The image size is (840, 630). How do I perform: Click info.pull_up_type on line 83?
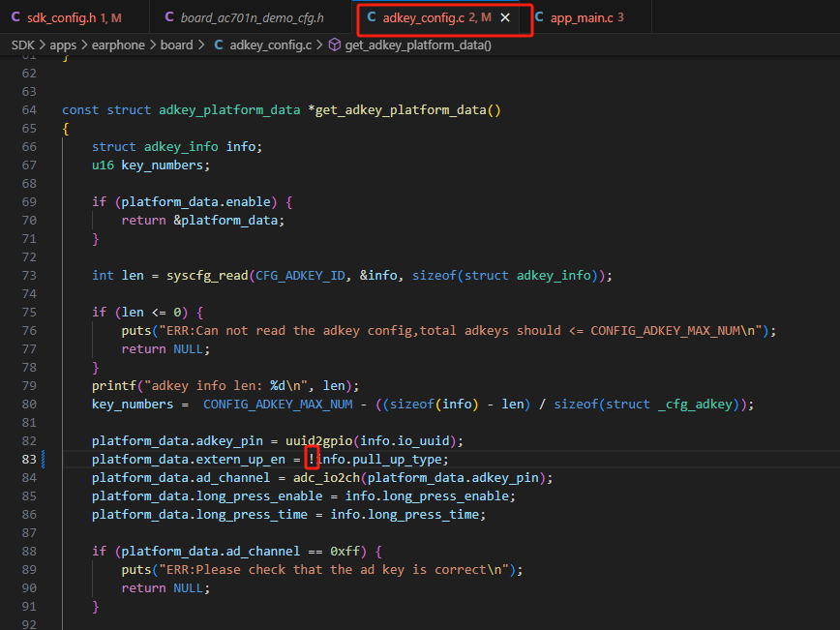coord(379,459)
